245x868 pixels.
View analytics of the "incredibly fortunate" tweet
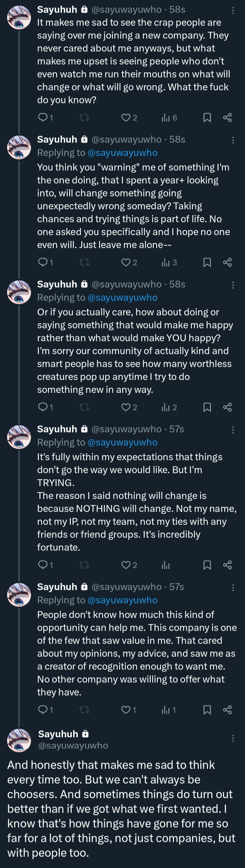tap(166, 565)
